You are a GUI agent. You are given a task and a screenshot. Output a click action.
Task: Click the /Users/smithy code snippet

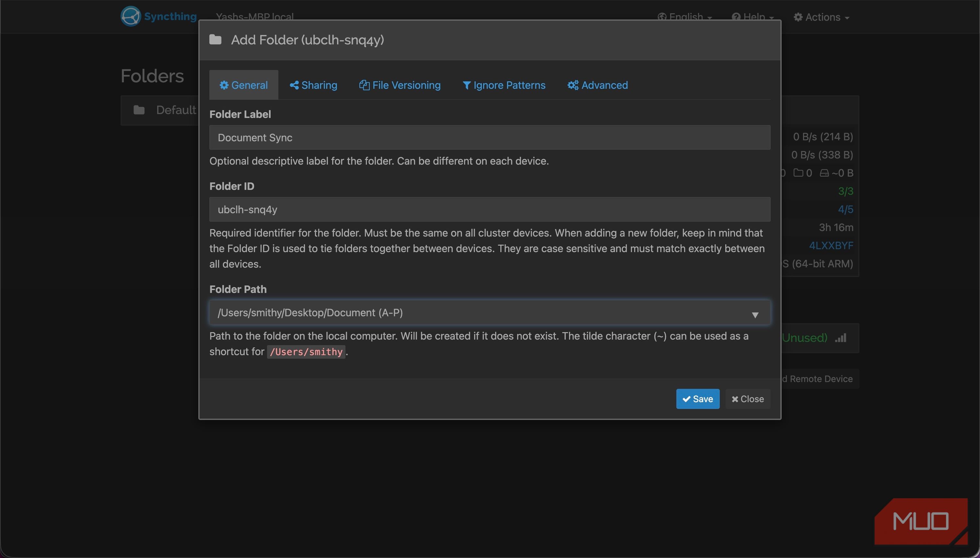306,352
